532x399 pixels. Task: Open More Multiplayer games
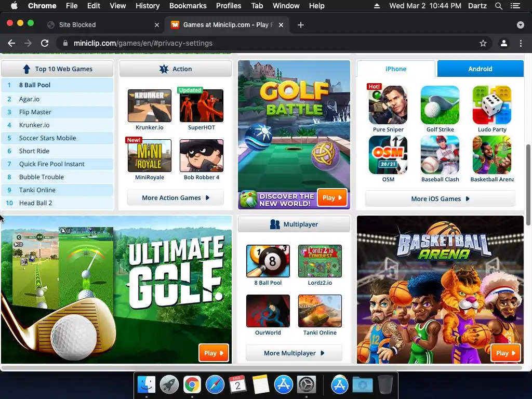294,353
